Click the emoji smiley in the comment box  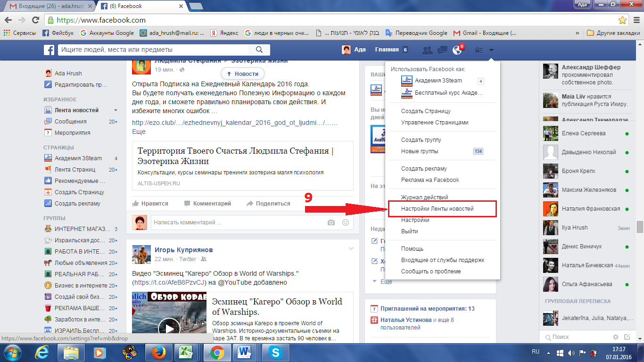tap(346, 222)
